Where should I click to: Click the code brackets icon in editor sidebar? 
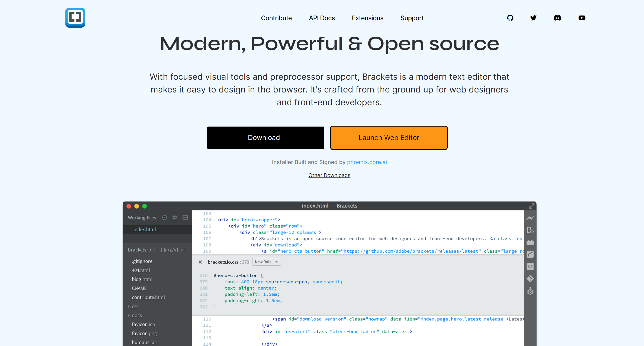tap(530, 266)
